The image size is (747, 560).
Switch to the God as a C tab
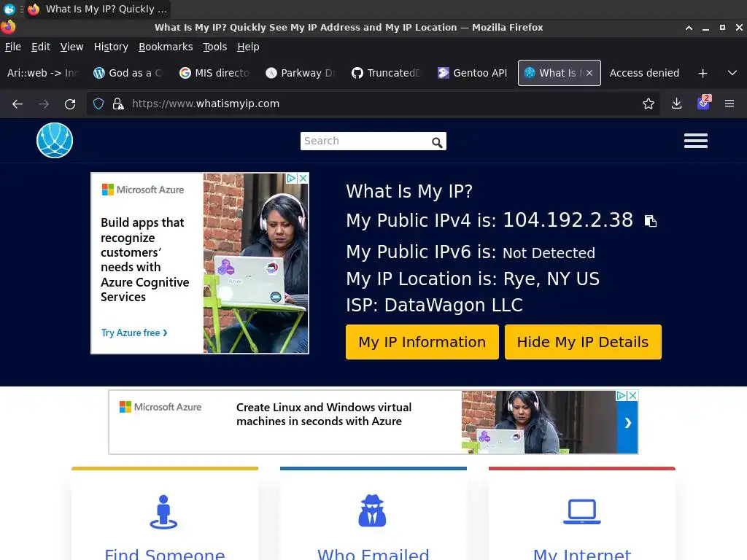point(128,73)
